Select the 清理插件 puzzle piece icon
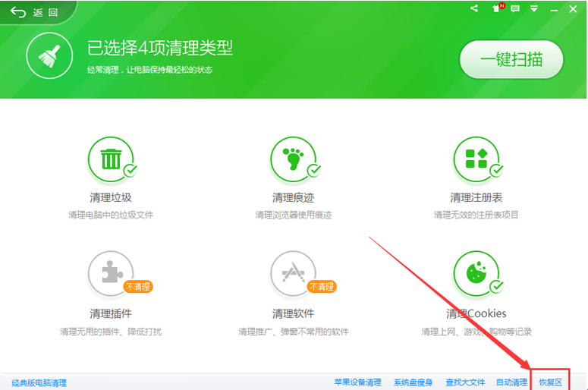The width and height of the screenshot is (588, 390). tap(111, 273)
